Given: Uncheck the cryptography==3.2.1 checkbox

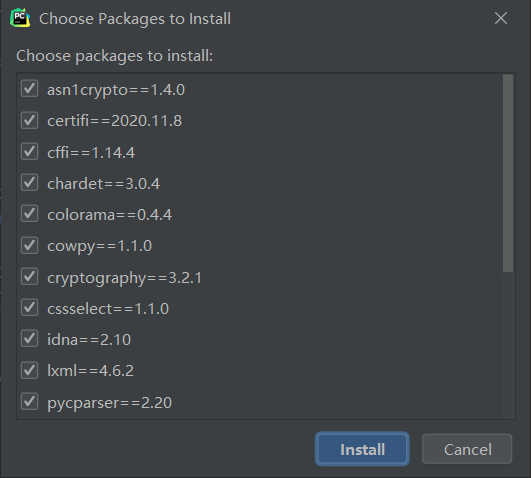Looking at the screenshot, I should pos(29,276).
